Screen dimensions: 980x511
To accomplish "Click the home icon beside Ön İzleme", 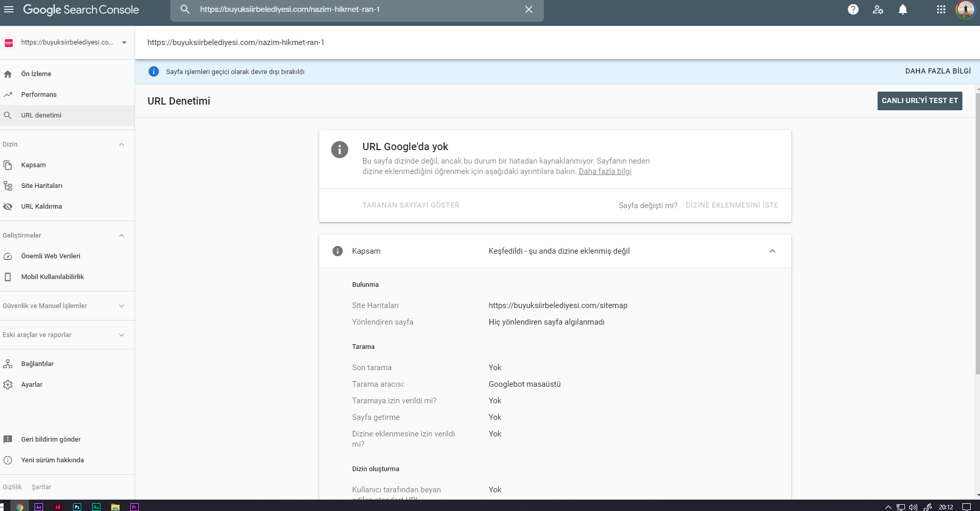I will coord(8,74).
